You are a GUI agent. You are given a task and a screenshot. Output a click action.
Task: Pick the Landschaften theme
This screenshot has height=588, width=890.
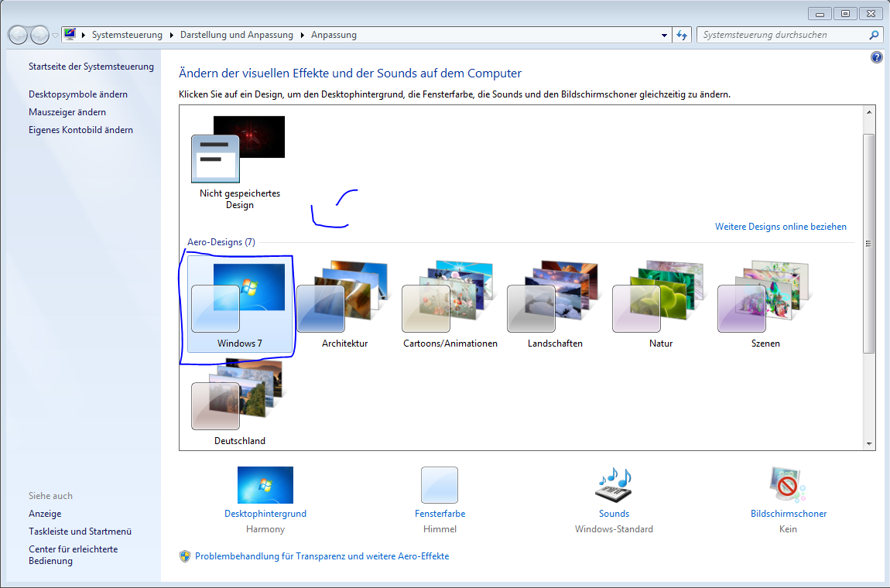tap(555, 303)
